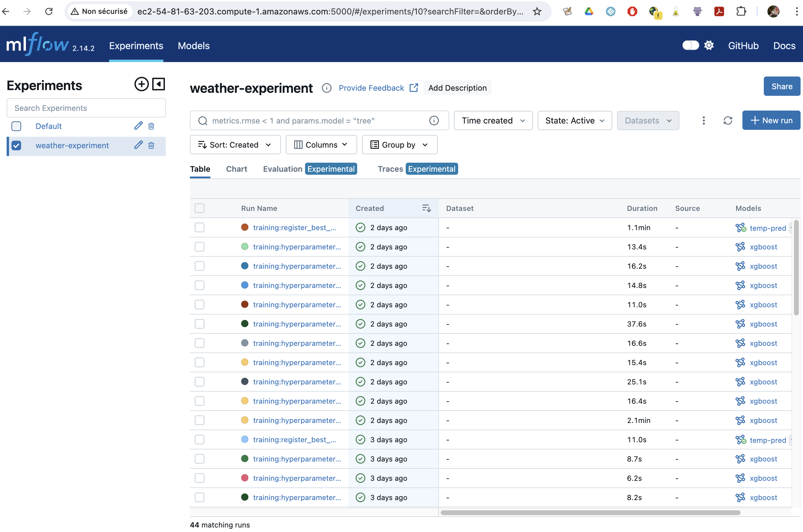Viewport: 803px width, 532px height.
Task: Open the Docs link
Action: [784, 45]
